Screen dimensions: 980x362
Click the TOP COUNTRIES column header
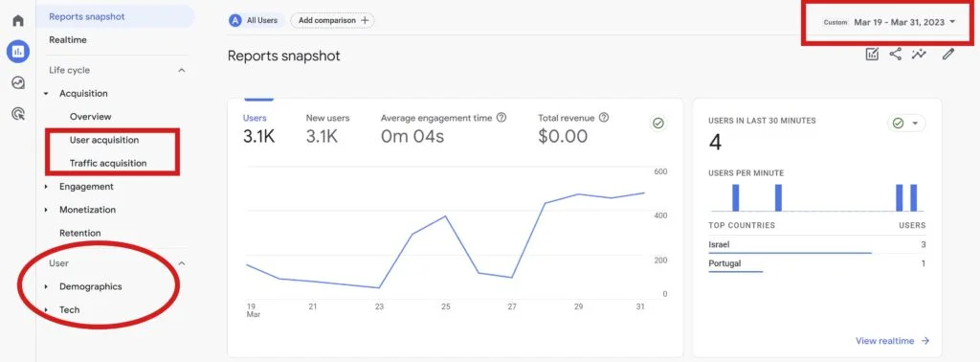pyautogui.click(x=742, y=225)
